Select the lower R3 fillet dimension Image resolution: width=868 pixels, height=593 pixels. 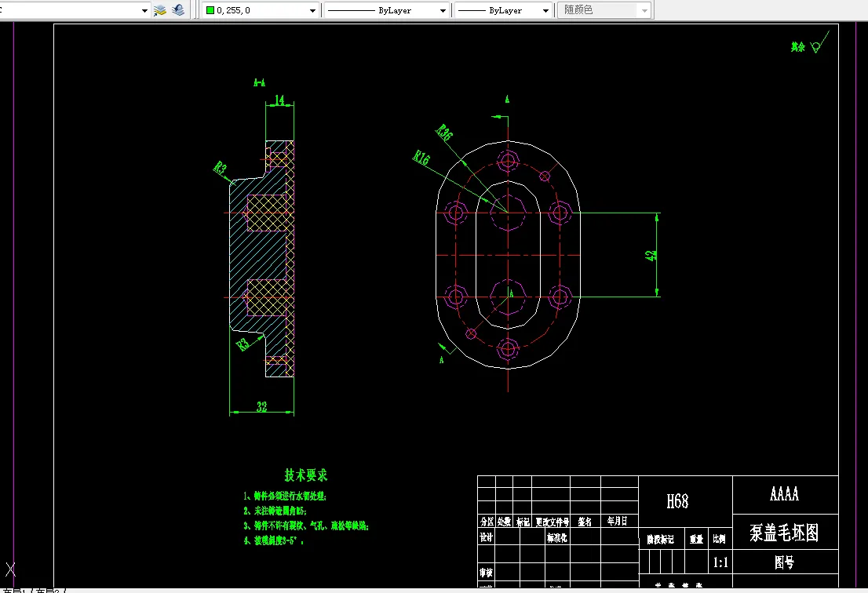click(243, 344)
